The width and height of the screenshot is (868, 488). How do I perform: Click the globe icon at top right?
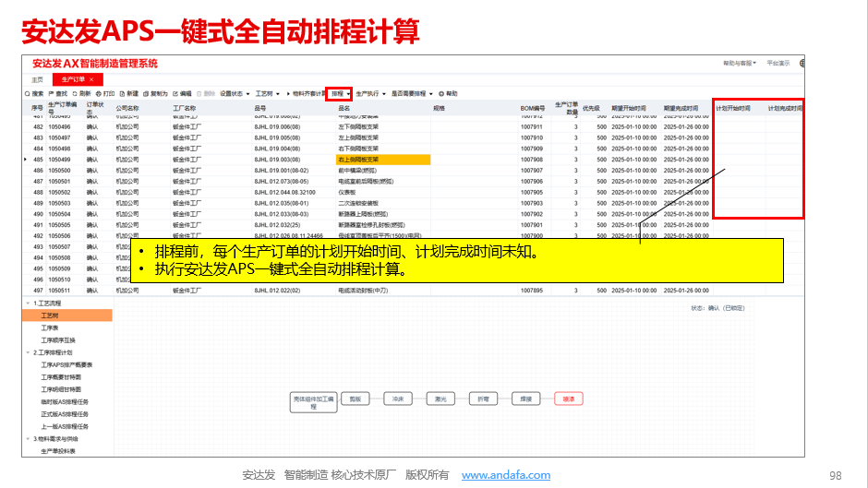coord(802,63)
